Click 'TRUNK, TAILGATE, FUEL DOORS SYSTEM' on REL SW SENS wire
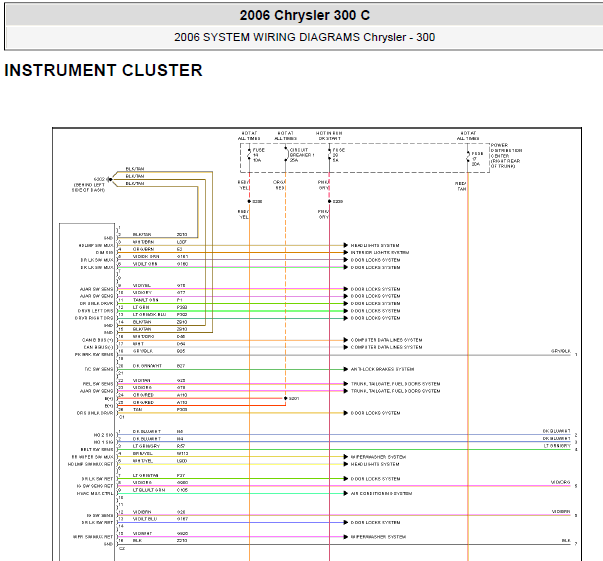Screen dimensions: 603x561 [395, 384]
